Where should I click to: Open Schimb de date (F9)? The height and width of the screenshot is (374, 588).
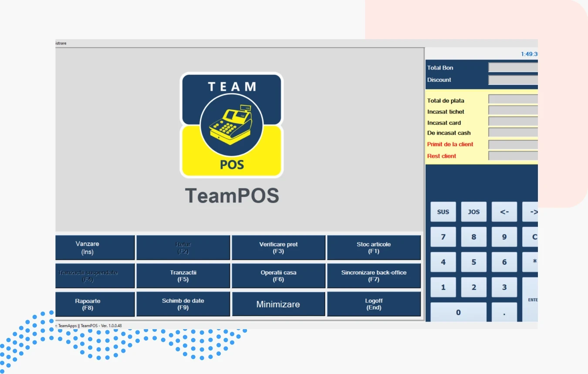pos(183,304)
